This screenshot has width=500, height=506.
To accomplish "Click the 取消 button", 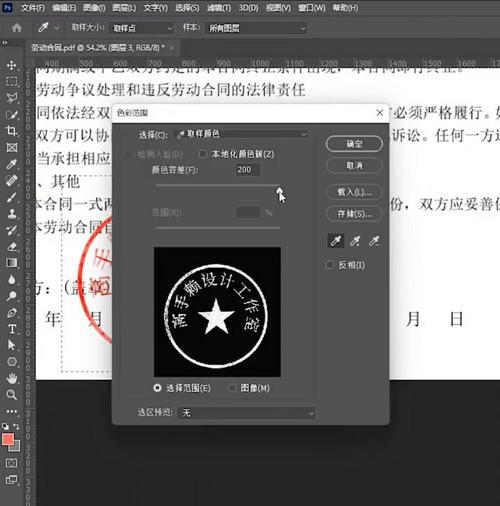I will [x=354, y=165].
